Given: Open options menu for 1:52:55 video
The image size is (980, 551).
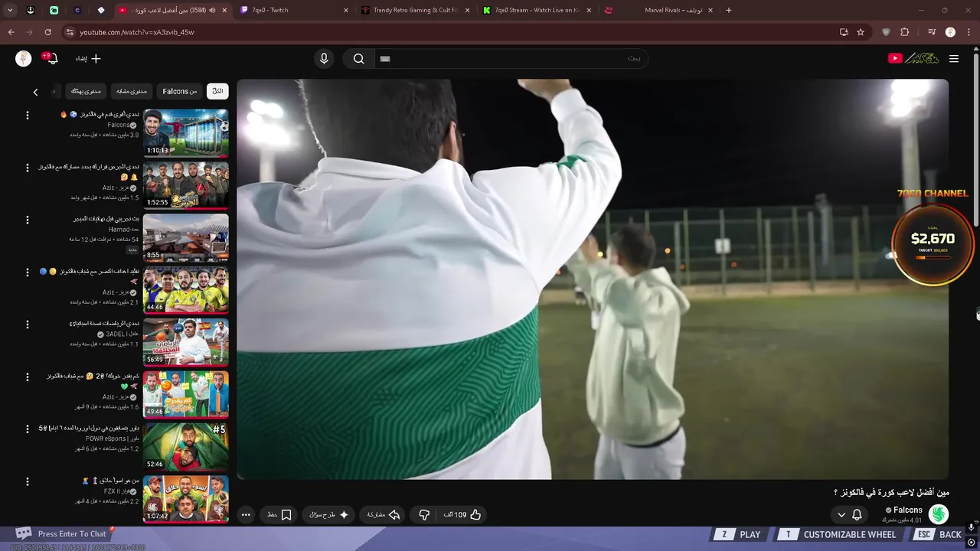Looking at the screenshot, I should (x=28, y=167).
